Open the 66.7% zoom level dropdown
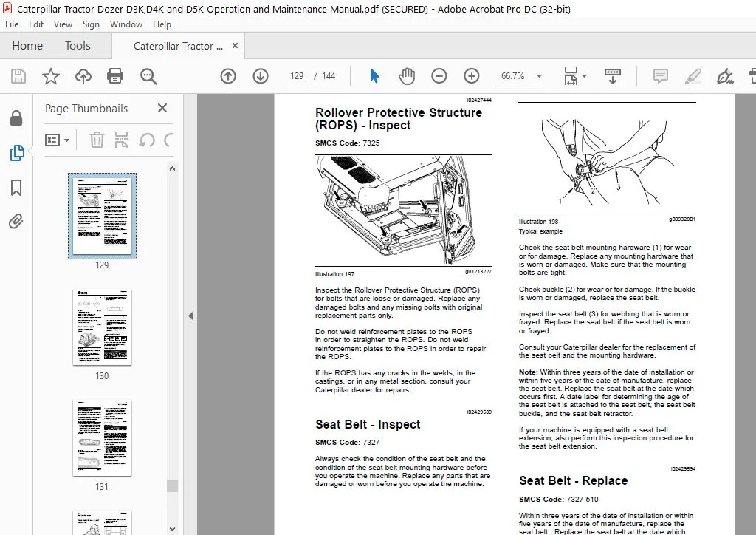This screenshot has height=535, width=756. (x=539, y=76)
